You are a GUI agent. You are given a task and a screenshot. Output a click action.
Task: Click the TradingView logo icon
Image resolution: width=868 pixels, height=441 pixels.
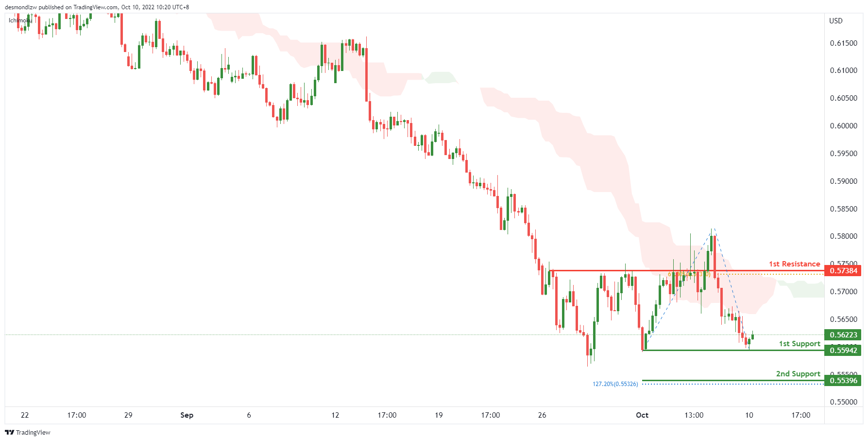pos(9,432)
